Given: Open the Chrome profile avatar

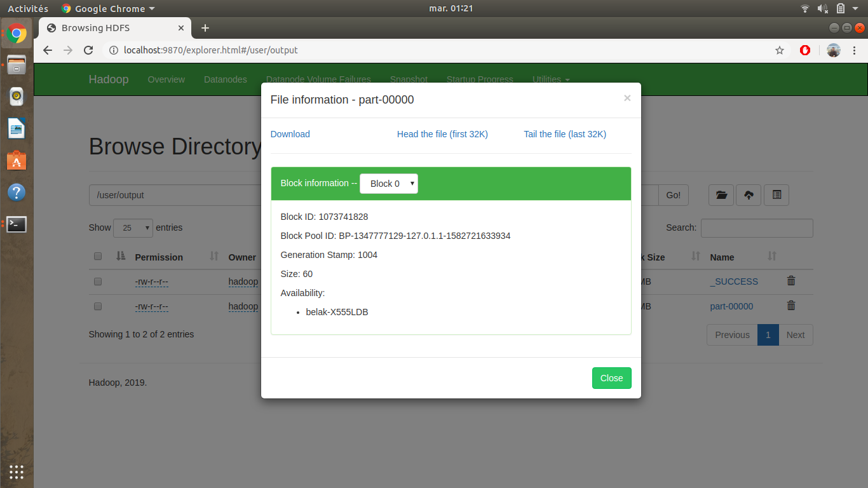Looking at the screenshot, I should coord(834,50).
